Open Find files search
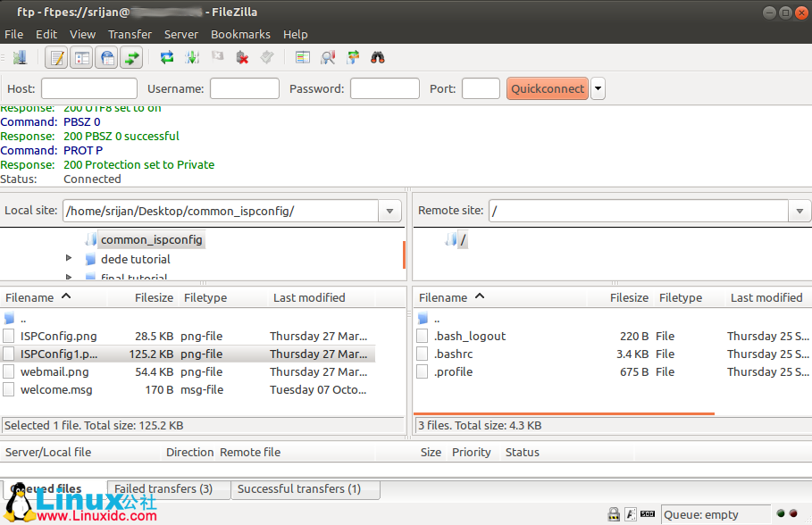The height and width of the screenshot is (525, 812). coord(376,56)
